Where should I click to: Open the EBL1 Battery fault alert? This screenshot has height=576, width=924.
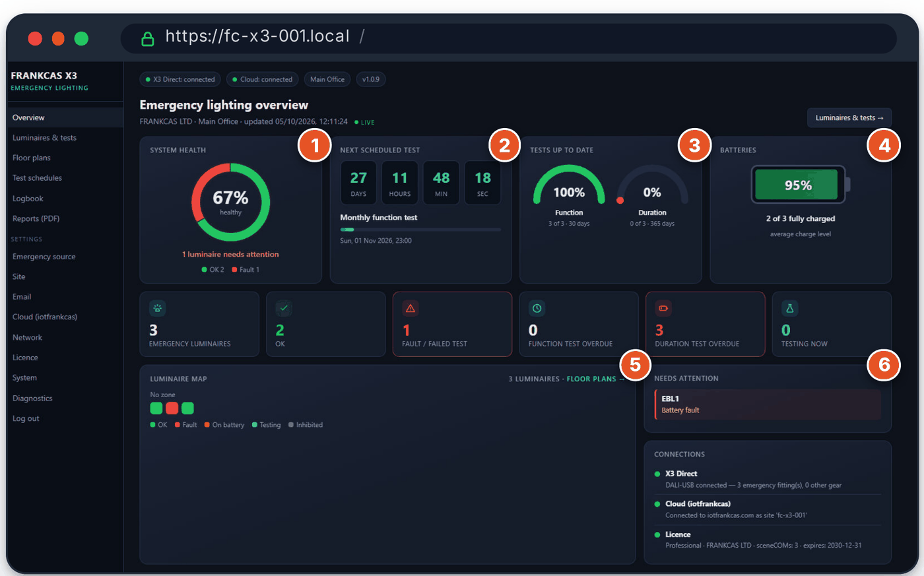click(768, 404)
